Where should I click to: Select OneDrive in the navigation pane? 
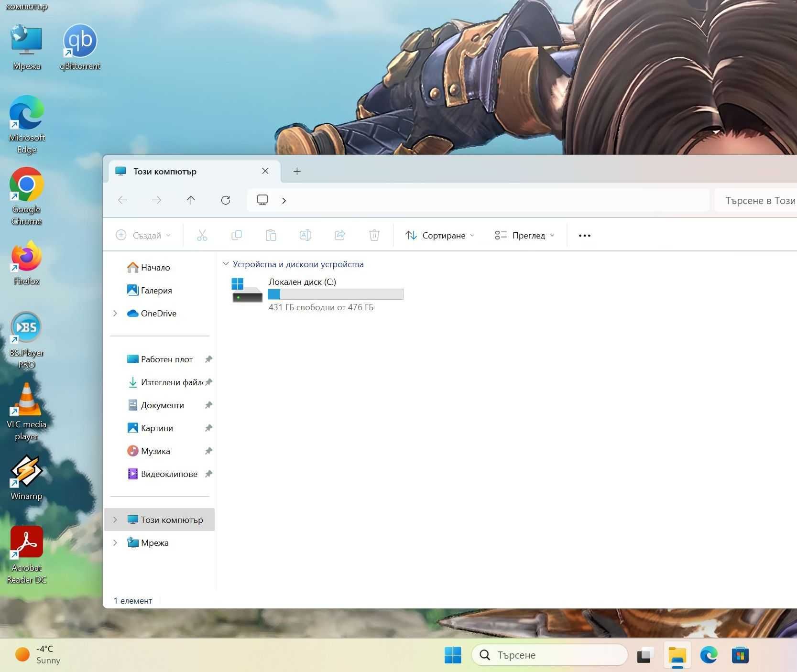click(x=152, y=314)
